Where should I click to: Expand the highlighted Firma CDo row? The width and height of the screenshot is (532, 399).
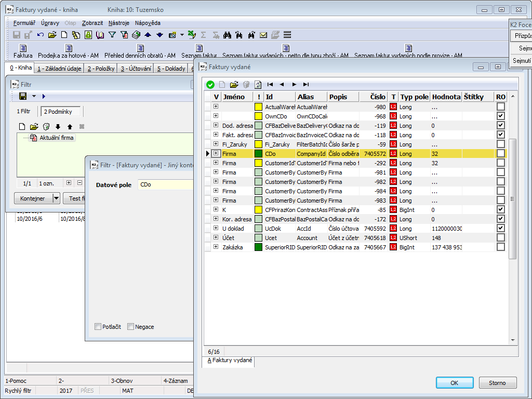coord(216,154)
